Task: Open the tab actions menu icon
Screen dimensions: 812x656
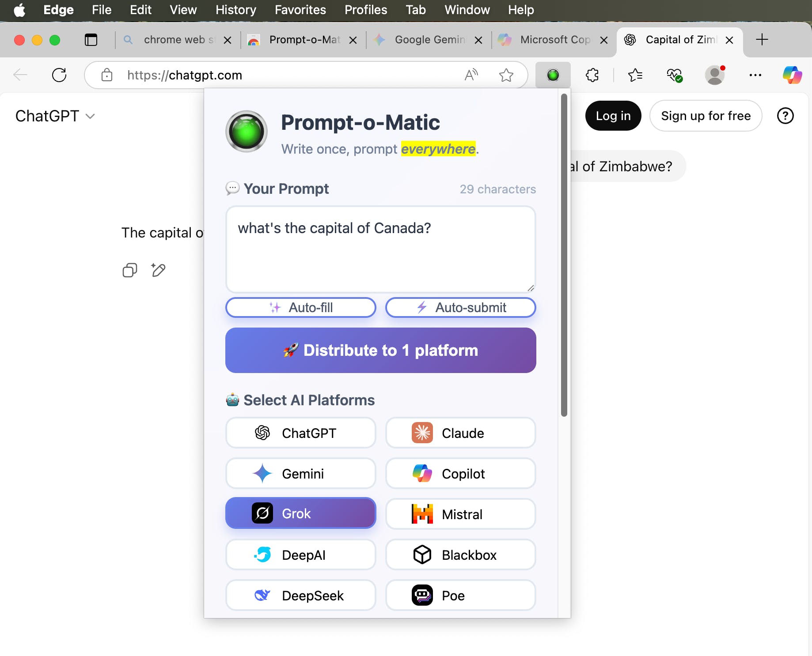Action: (91, 40)
